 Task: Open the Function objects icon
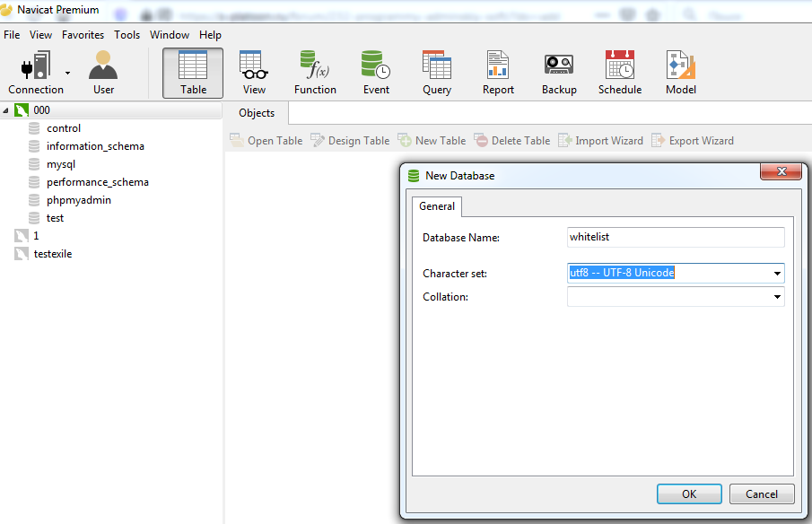tap(315, 73)
